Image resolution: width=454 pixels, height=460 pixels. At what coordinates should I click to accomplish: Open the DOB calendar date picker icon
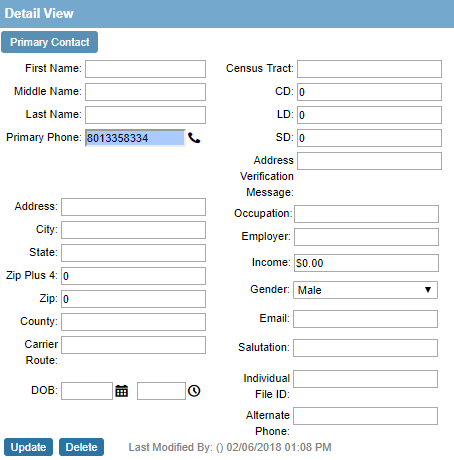point(122,391)
